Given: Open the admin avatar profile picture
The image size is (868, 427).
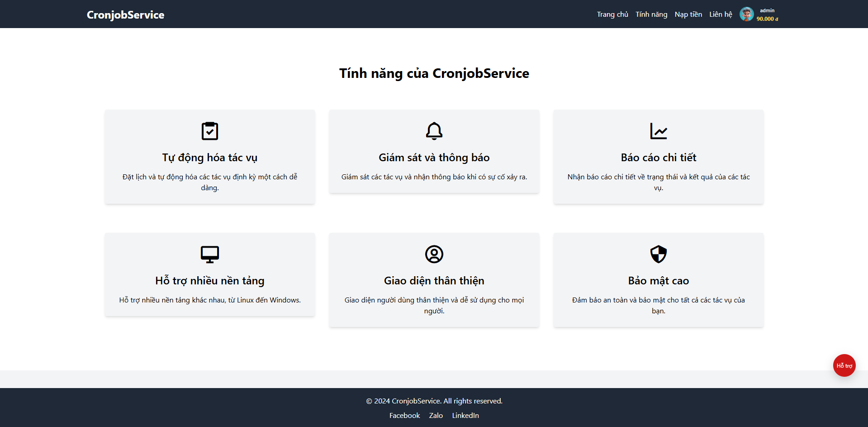Looking at the screenshot, I should 746,14.
